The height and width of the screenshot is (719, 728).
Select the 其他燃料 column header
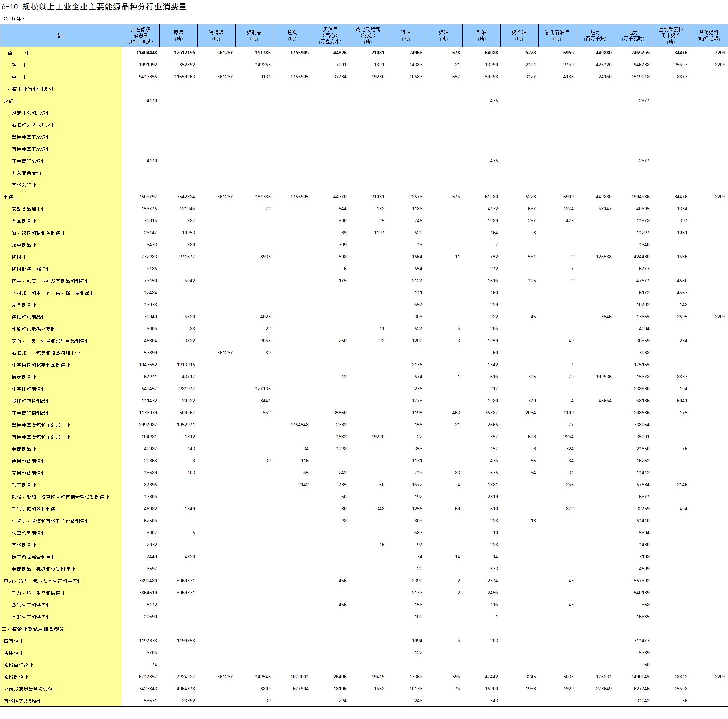[x=709, y=35]
